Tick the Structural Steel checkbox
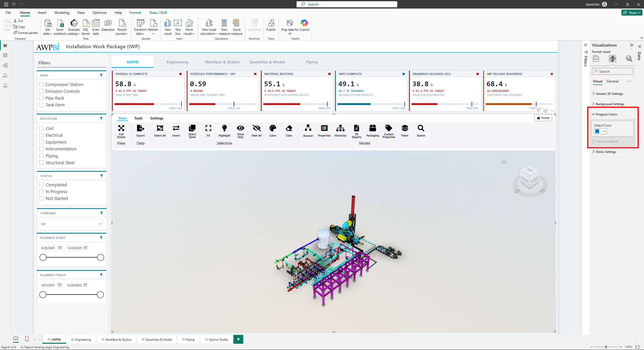 (42, 163)
